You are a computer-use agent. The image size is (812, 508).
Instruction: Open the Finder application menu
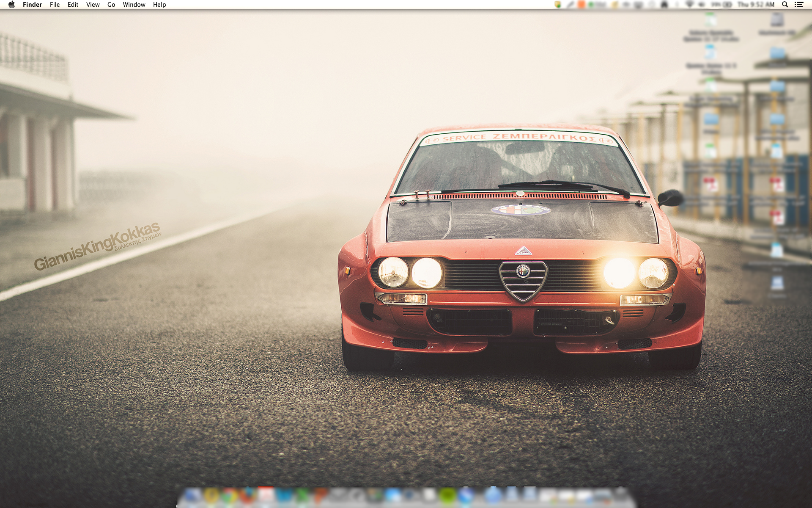[x=33, y=5]
